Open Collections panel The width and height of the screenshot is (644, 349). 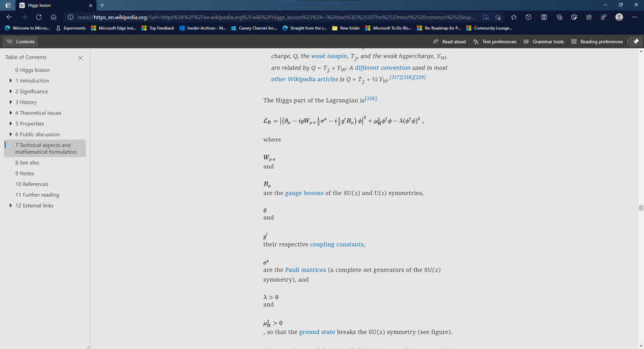pos(560,17)
